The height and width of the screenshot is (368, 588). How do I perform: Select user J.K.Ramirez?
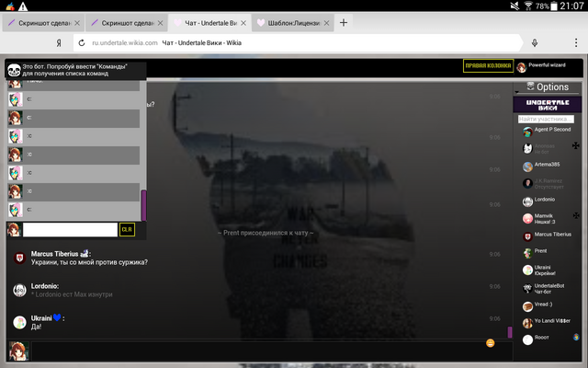point(548,181)
